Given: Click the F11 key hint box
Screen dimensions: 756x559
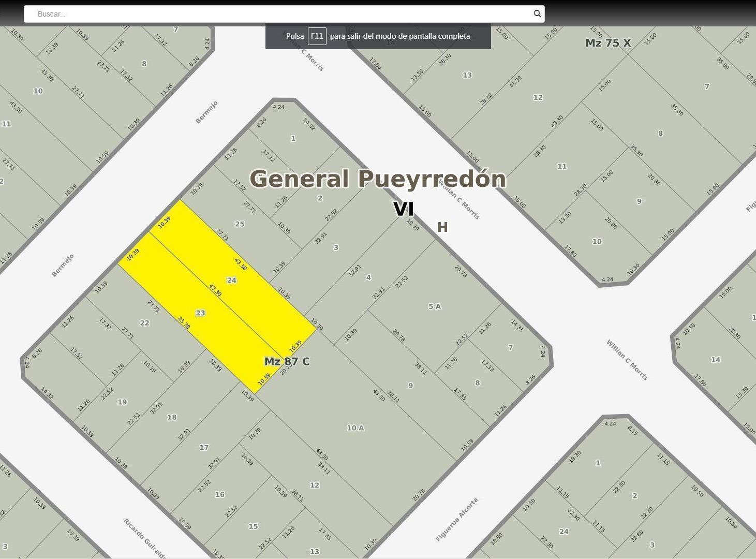Looking at the screenshot, I should (x=317, y=36).
